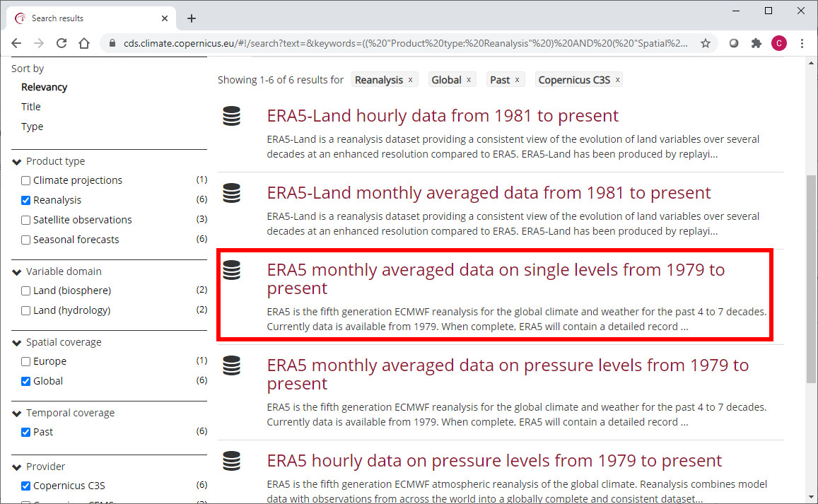Image resolution: width=818 pixels, height=504 pixels.
Task: Open ERA5-Land monthly averaged data link
Action: point(489,192)
